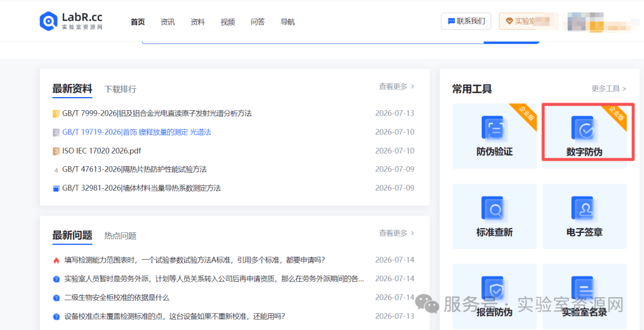Click date 2026-07-10 of ISO IEC 17020
Image resolution: width=644 pixels, height=330 pixels.
pos(395,151)
